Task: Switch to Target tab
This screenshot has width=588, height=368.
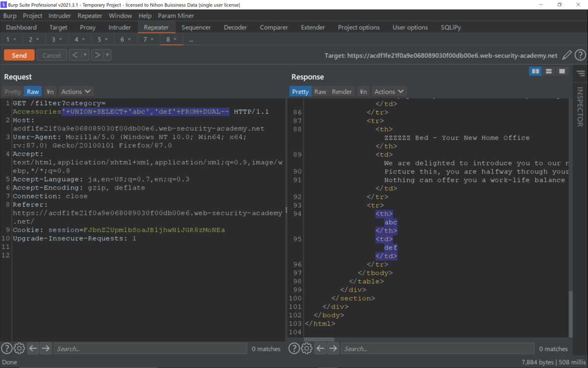Action: click(x=58, y=27)
